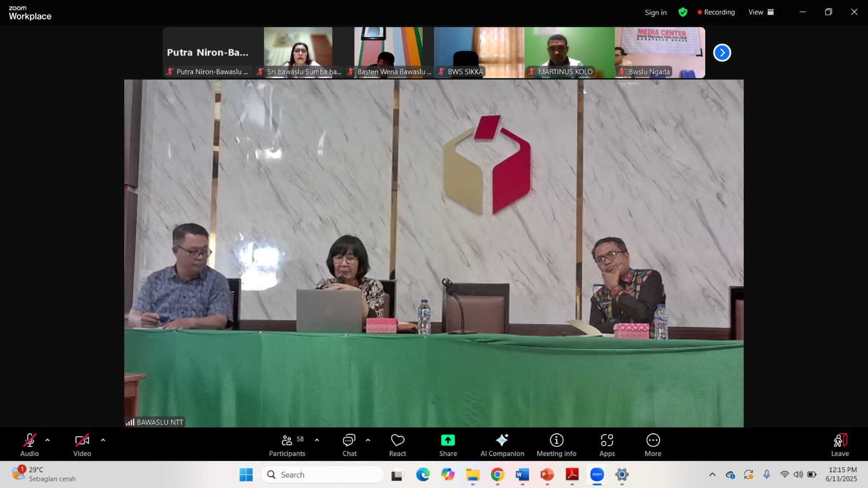Expand audio settings arrow next to Audio
Image resolution: width=868 pixels, height=488 pixels.
(x=47, y=440)
